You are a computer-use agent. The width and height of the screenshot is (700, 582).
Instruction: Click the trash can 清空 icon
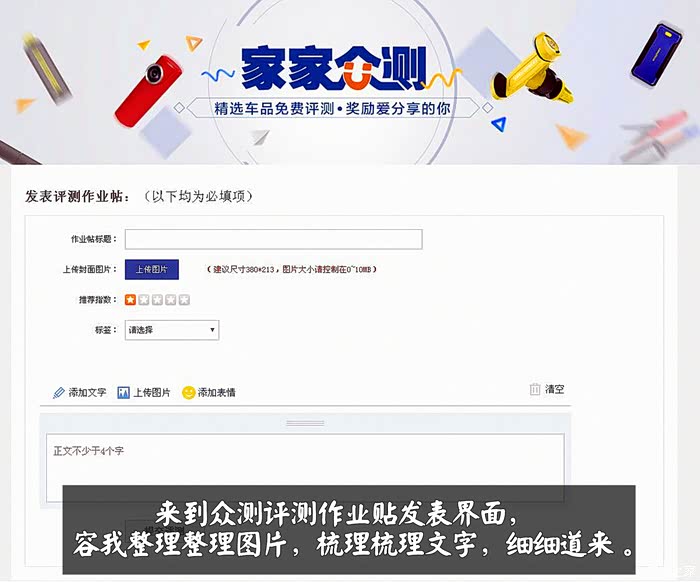pyautogui.click(x=535, y=389)
